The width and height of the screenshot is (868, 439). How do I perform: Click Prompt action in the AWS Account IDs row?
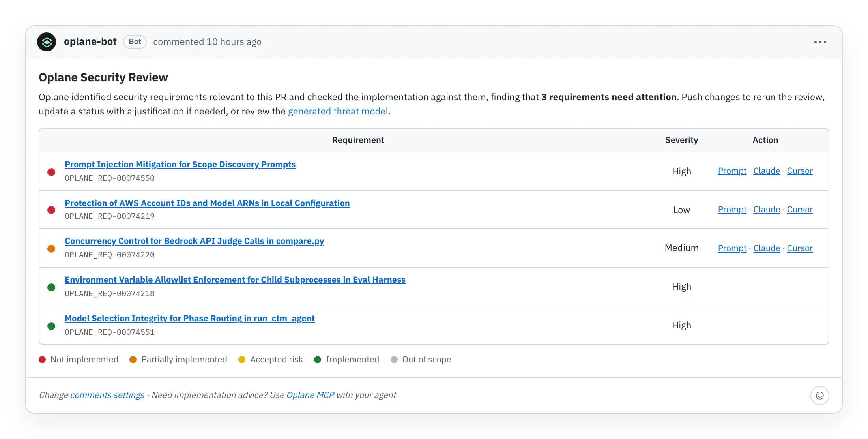click(732, 210)
